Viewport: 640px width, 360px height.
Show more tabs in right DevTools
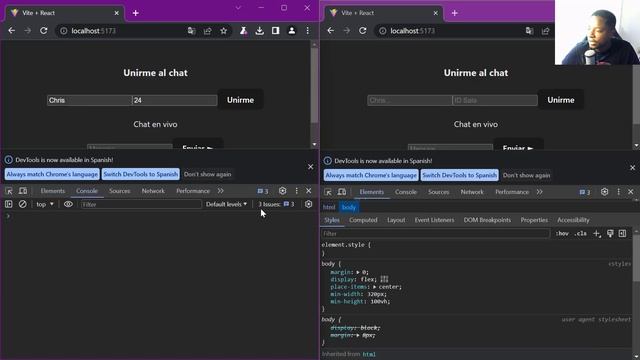coord(540,192)
